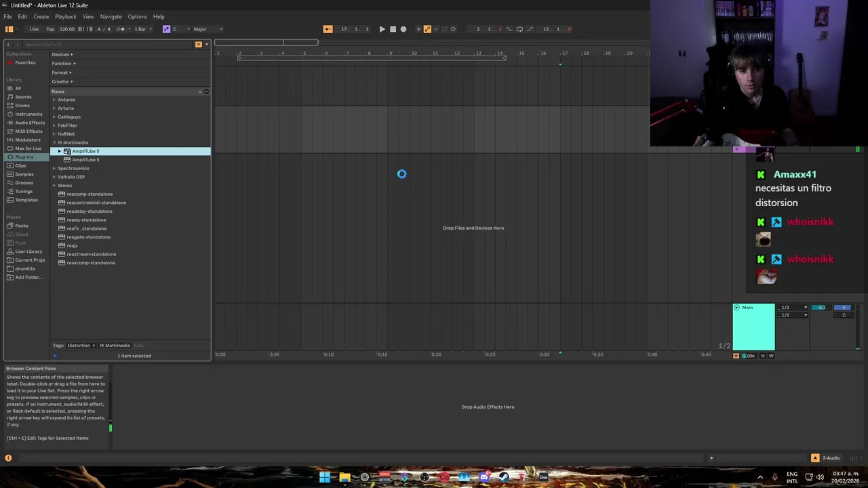Select Max for Live in Library

(28, 148)
